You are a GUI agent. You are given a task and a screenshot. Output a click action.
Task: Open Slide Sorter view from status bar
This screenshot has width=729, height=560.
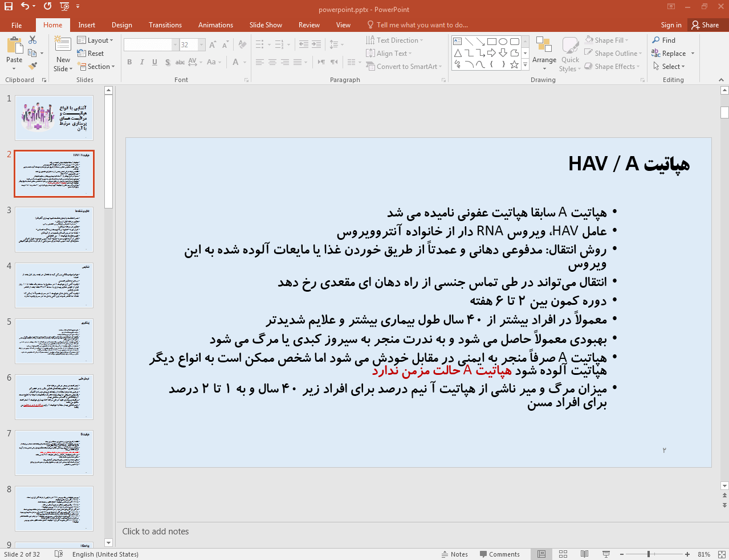click(x=563, y=554)
